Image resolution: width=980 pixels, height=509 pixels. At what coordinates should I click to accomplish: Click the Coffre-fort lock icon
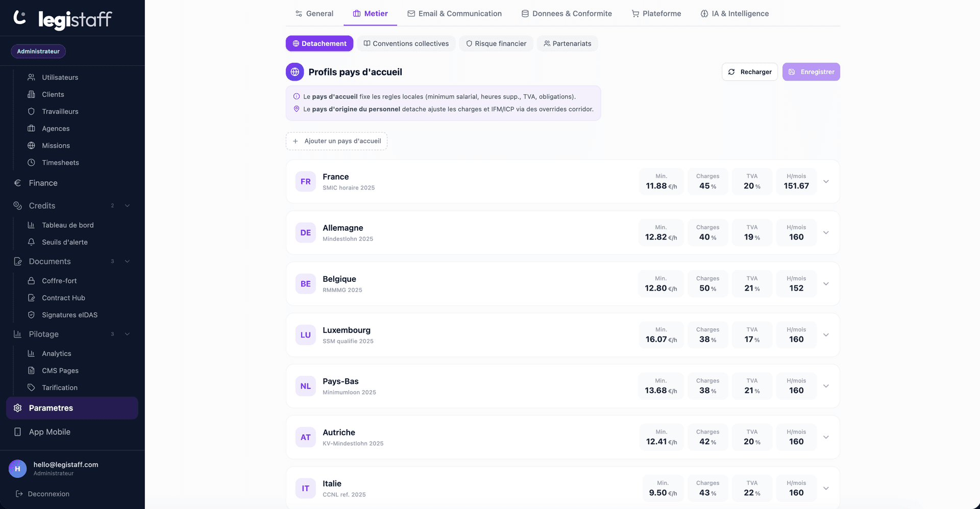click(31, 281)
